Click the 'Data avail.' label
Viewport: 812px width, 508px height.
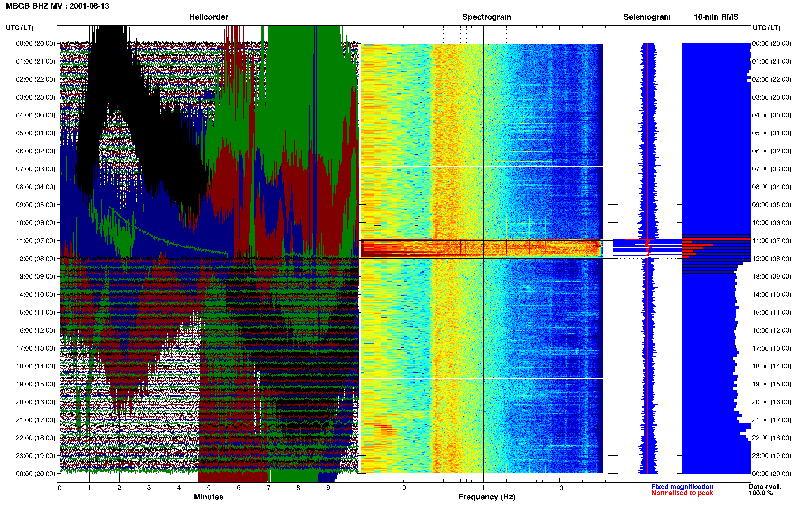pyautogui.click(x=765, y=486)
